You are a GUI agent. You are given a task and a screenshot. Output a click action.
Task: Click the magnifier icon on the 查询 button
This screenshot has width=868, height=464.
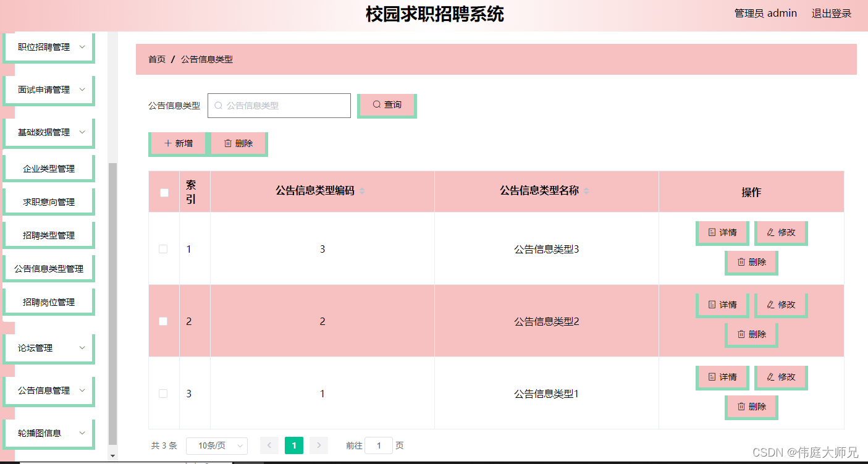click(376, 105)
